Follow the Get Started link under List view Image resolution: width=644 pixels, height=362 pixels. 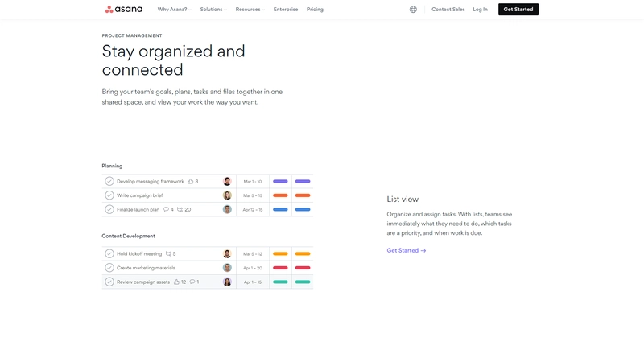(407, 250)
